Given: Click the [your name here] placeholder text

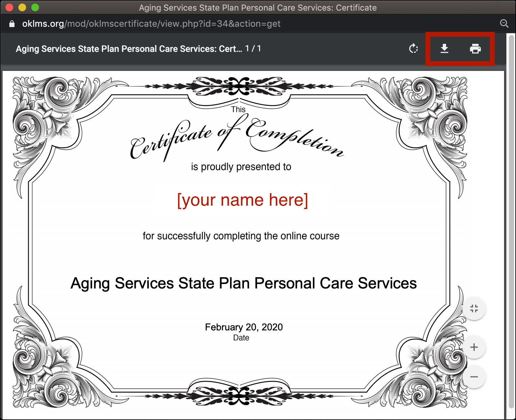Looking at the screenshot, I should (242, 200).
